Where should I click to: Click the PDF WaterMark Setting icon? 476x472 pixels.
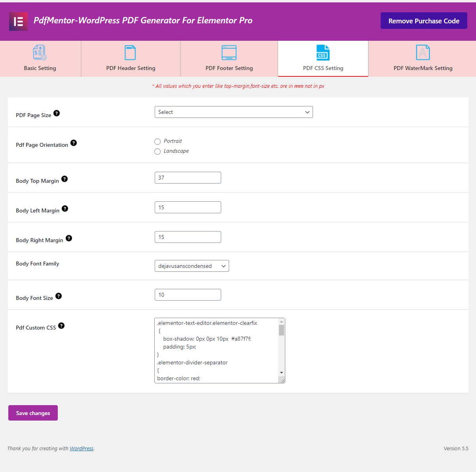pos(423,52)
